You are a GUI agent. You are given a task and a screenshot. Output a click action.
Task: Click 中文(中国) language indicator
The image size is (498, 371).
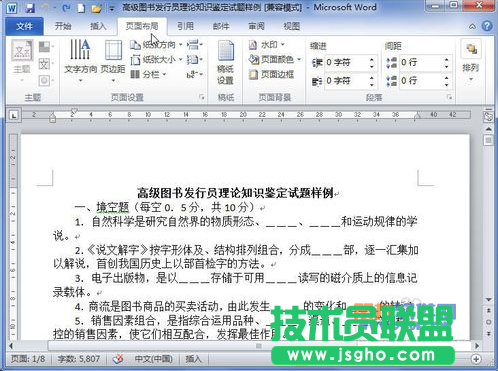click(x=154, y=359)
